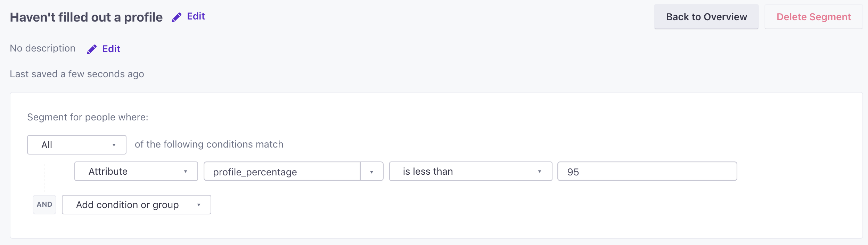Screen dimensions: 868x245
Task: Open the Attribute condition type dropdown
Action: point(136,171)
